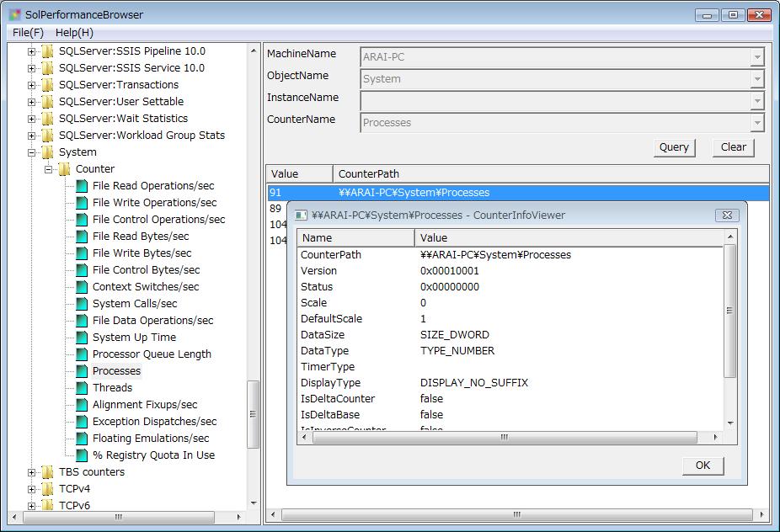
Task: Click the Value column header in results
Action: click(x=300, y=174)
